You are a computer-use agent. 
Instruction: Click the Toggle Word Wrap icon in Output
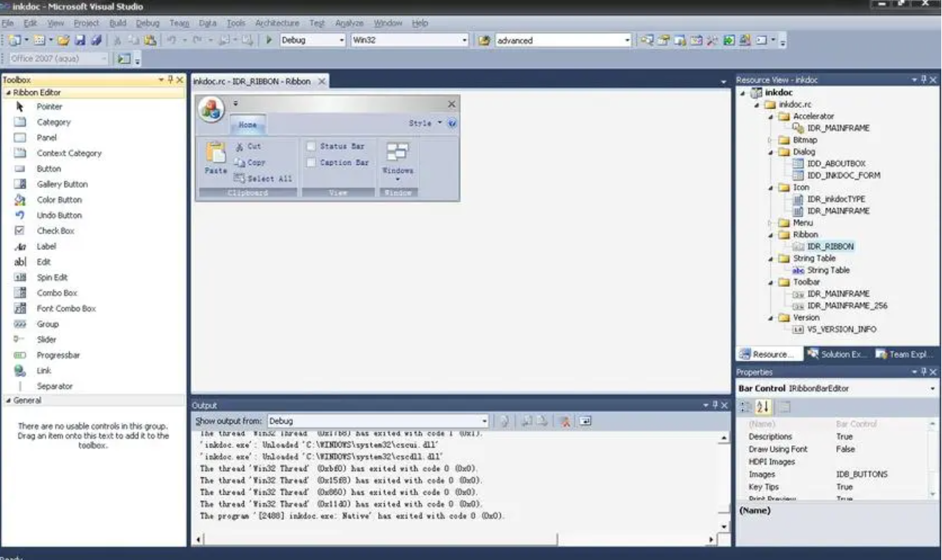[585, 421]
